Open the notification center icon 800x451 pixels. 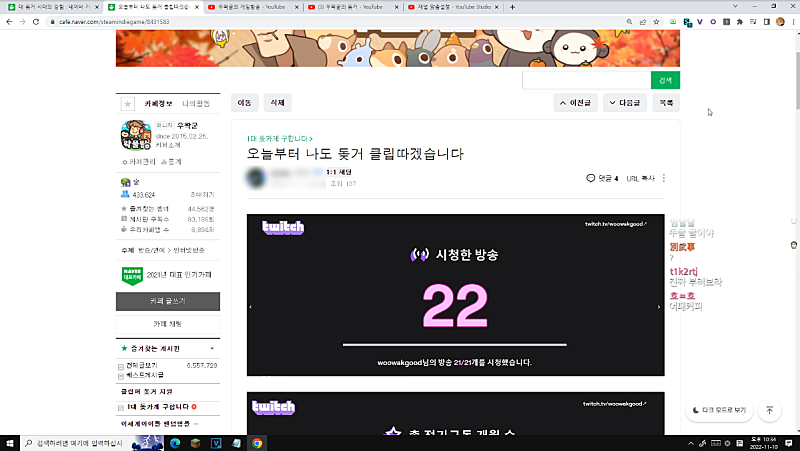click(x=789, y=443)
